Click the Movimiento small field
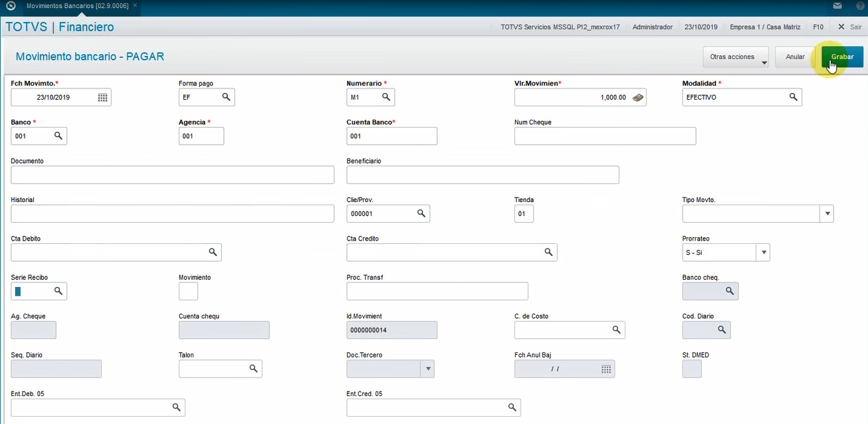Viewport: 868px width, 424px height. (x=189, y=291)
